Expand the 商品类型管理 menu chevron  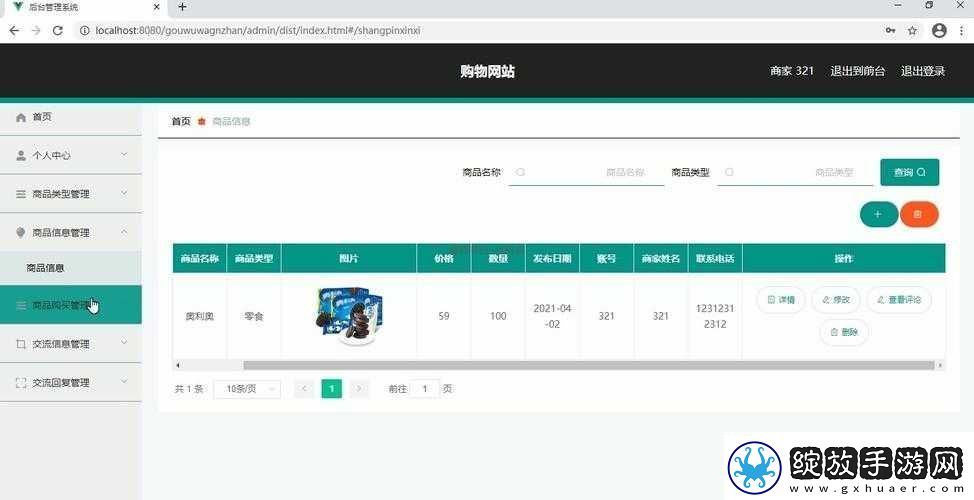124,193
